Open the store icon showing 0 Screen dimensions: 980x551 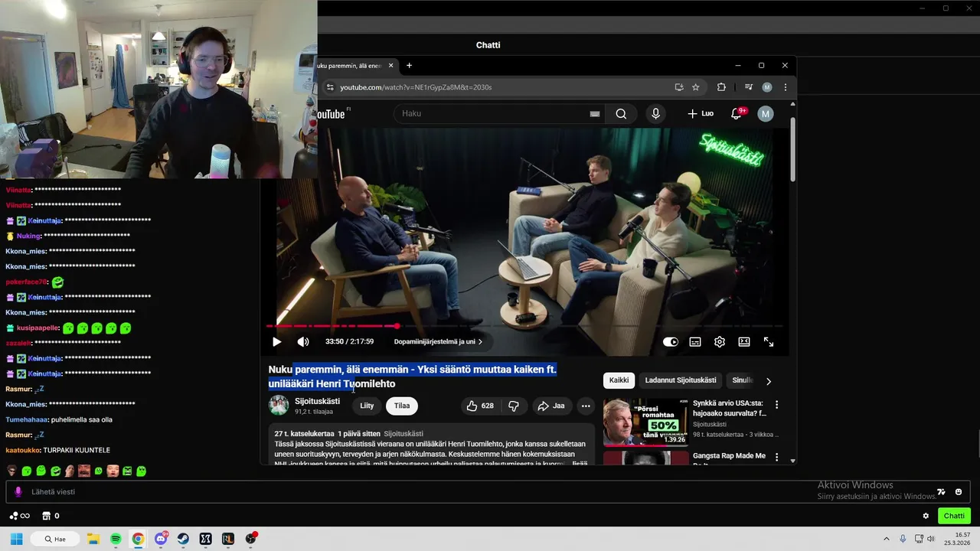point(51,516)
